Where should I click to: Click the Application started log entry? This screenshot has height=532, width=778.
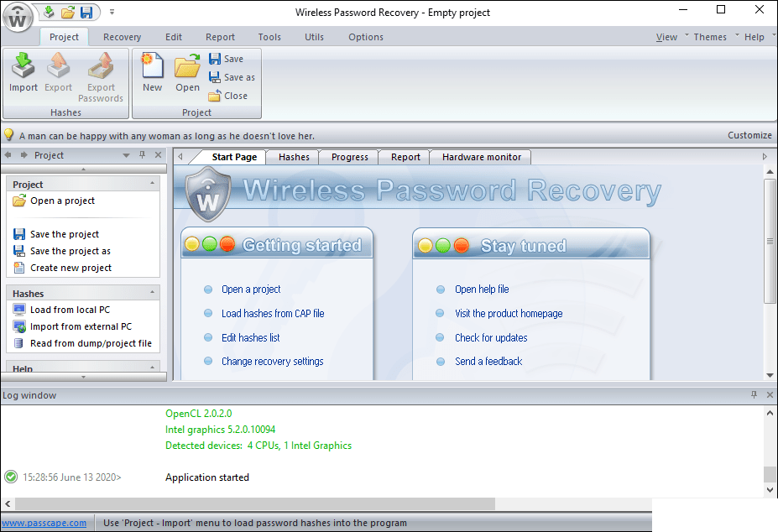207,477
